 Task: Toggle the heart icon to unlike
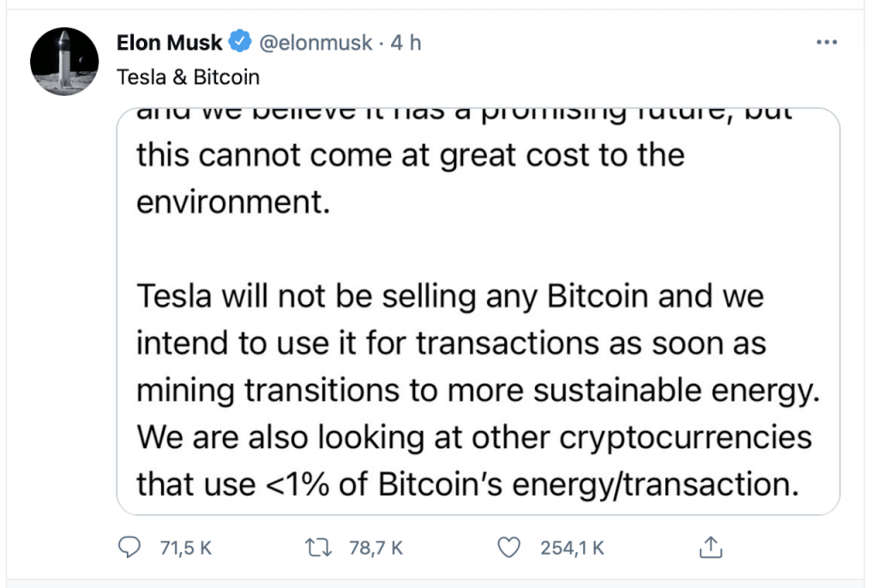508,547
